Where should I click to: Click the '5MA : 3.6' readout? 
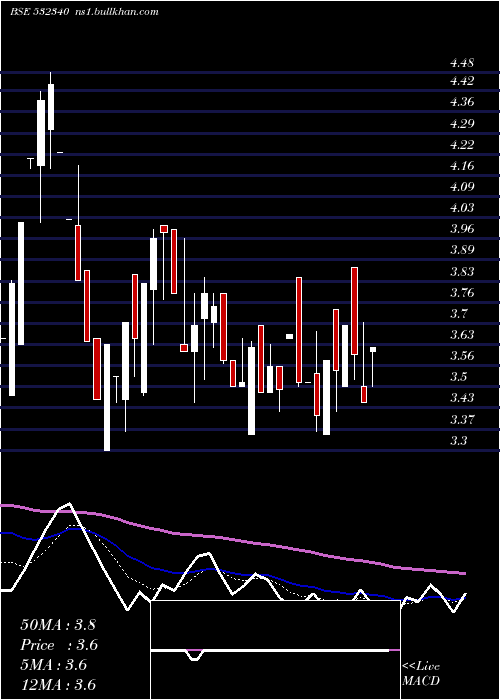coord(54,665)
